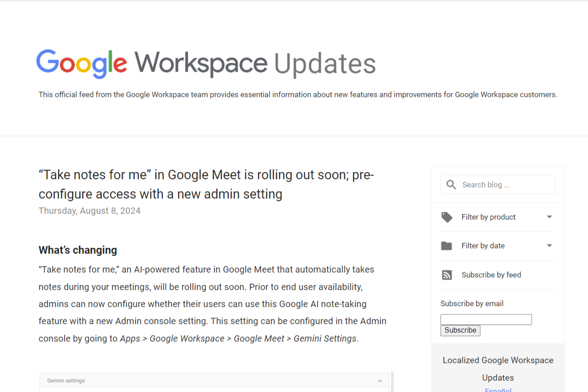
Task: Click the Subscribe by email label
Action: pos(471,303)
